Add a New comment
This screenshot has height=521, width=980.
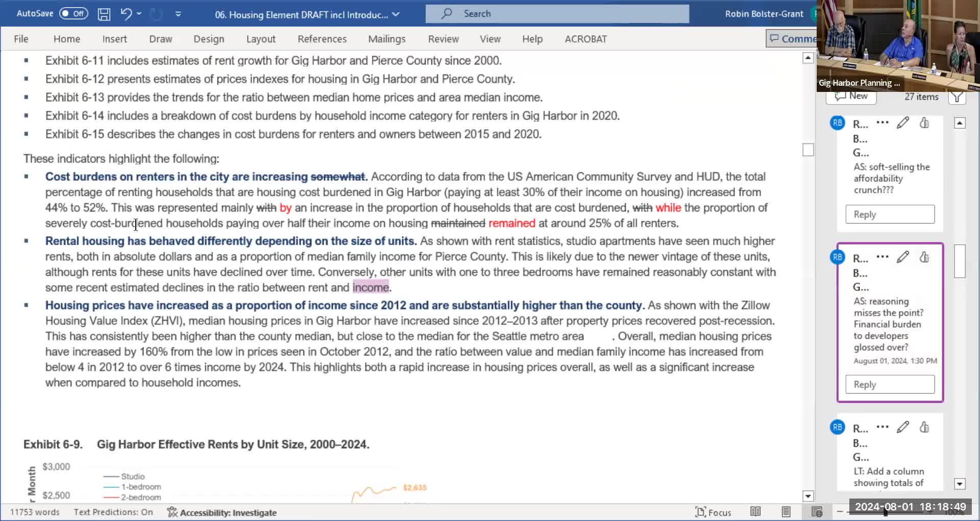851,96
